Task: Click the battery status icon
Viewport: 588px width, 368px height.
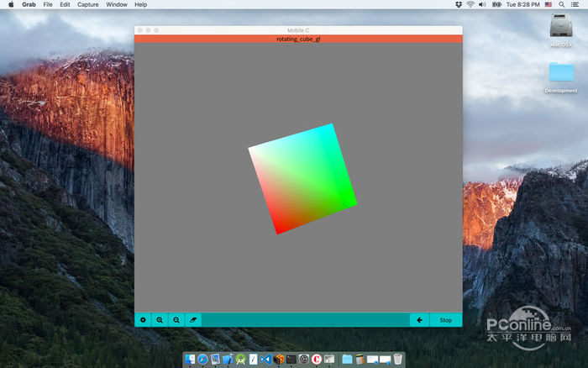Action: (496, 4)
